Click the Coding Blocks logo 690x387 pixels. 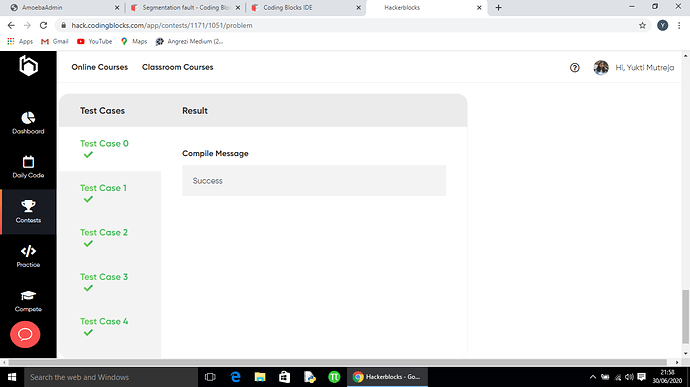[28, 66]
